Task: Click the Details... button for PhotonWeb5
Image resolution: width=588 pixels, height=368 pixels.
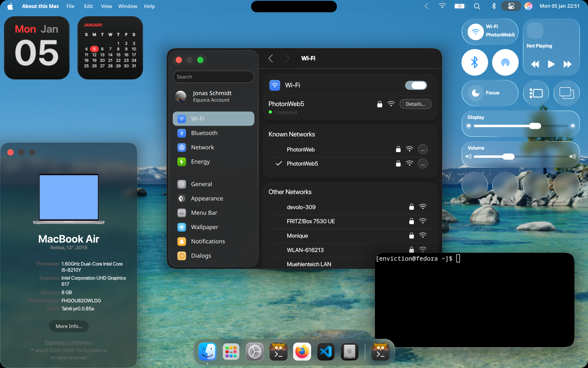Action: (415, 104)
